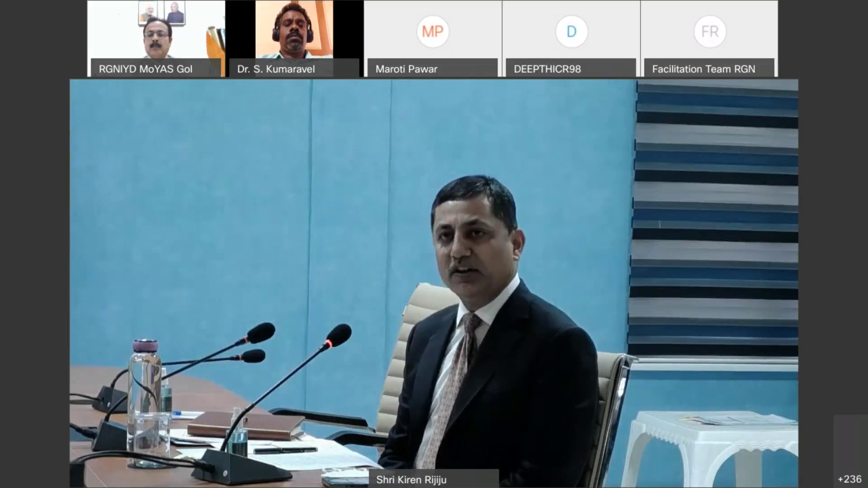Click the RGNIYD MoYAS GoI name label
This screenshot has width=868, height=488.
156,69
